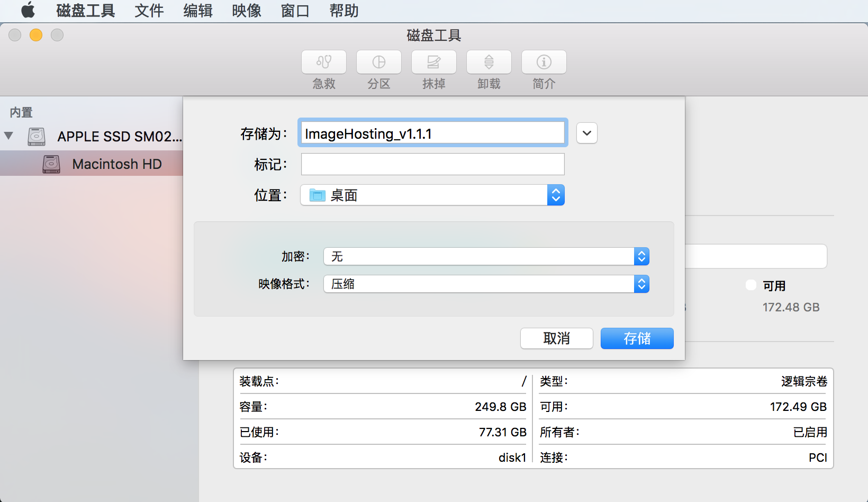Screen dimensions: 868x502
Task: Click the 存储 save button
Action: click(637, 338)
